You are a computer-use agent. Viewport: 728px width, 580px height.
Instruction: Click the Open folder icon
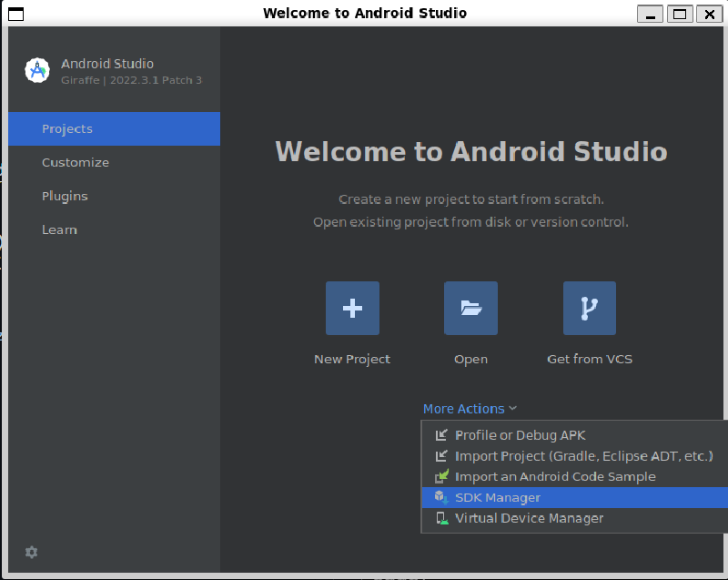point(470,308)
